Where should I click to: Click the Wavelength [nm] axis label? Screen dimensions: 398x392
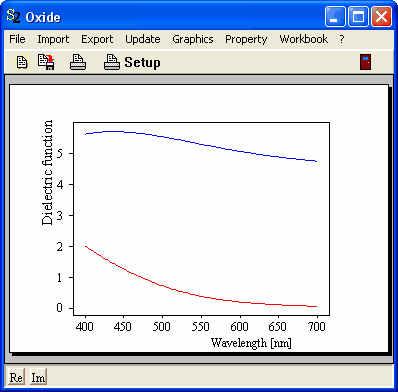coord(251,343)
